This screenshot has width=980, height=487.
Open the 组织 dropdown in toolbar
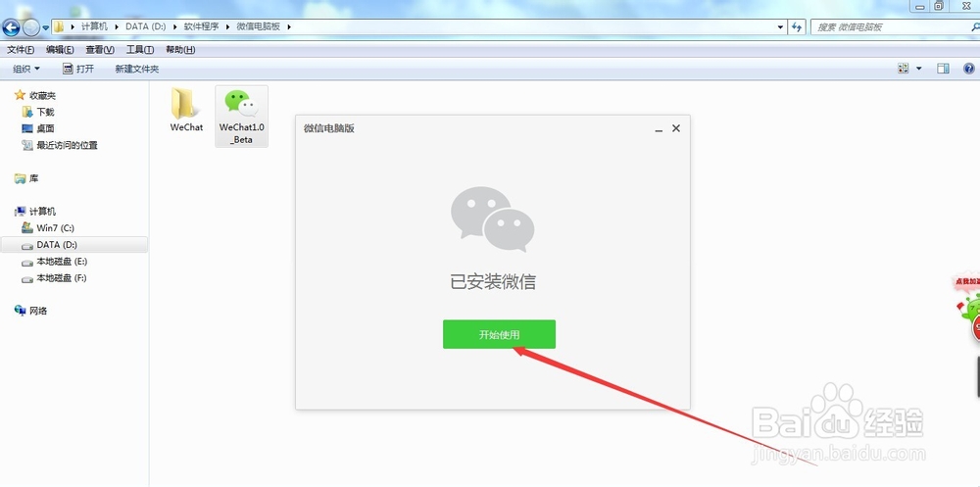(26, 69)
